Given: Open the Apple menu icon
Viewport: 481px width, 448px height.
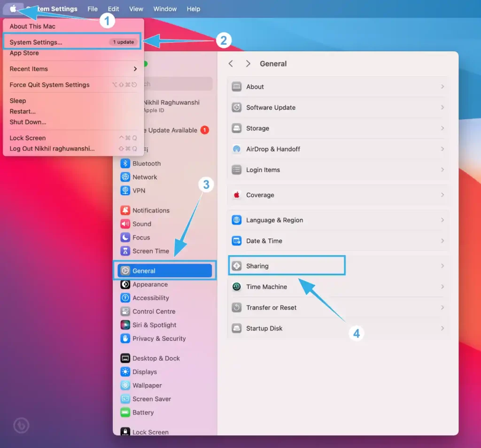Looking at the screenshot, I should [x=13, y=8].
